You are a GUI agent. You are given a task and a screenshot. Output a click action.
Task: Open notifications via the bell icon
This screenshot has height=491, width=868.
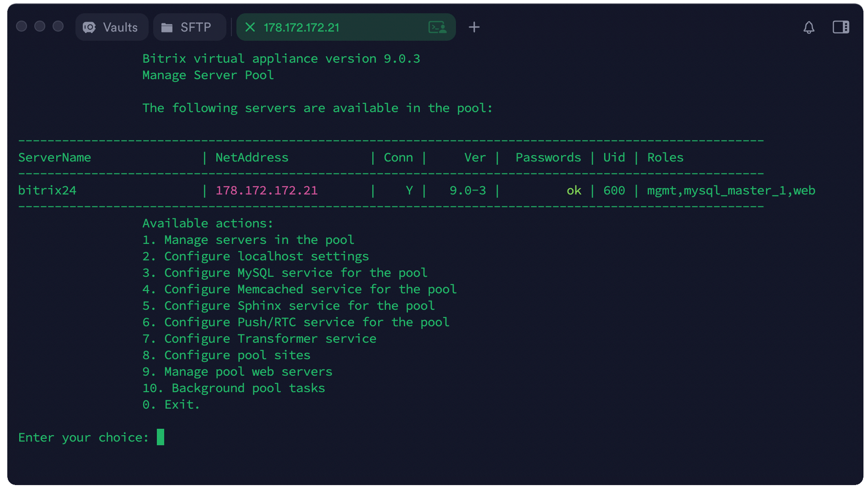click(809, 27)
